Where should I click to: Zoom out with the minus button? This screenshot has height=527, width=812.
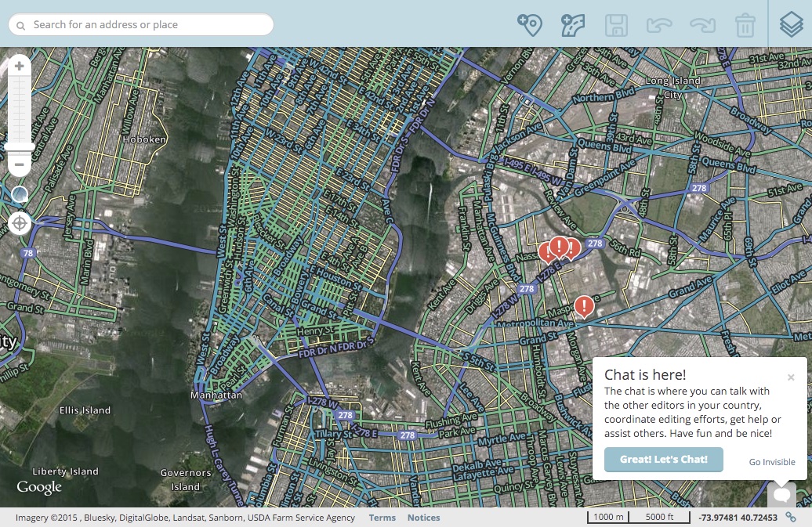click(x=20, y=165)
